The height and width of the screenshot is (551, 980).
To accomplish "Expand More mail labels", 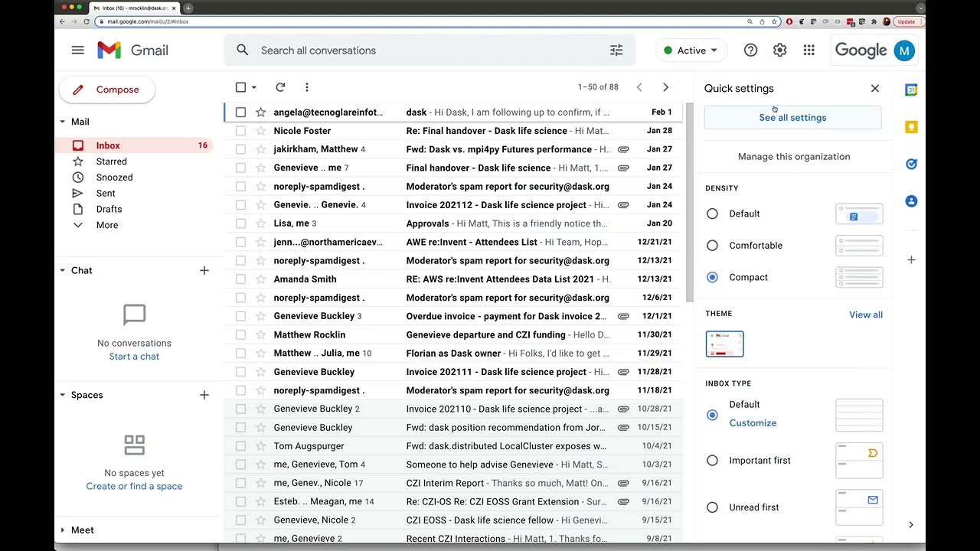I will click(x=107, y=225).
